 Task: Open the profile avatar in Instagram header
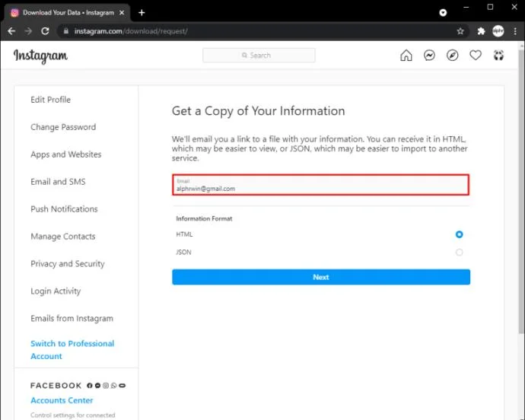point(498,56)
